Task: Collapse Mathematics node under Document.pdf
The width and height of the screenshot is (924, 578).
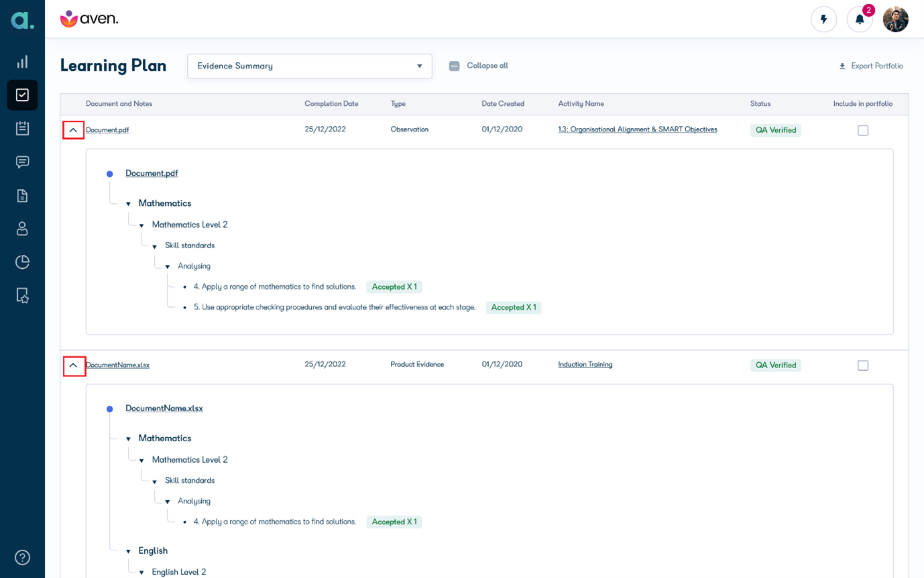Action: point(128,204)
